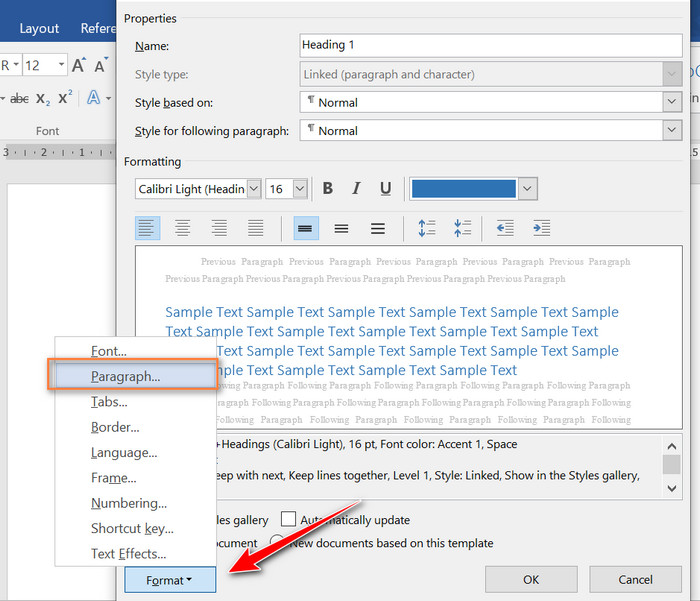
Task: Set double line spacing
Action: pyautogui.click(x=378, y=228)
